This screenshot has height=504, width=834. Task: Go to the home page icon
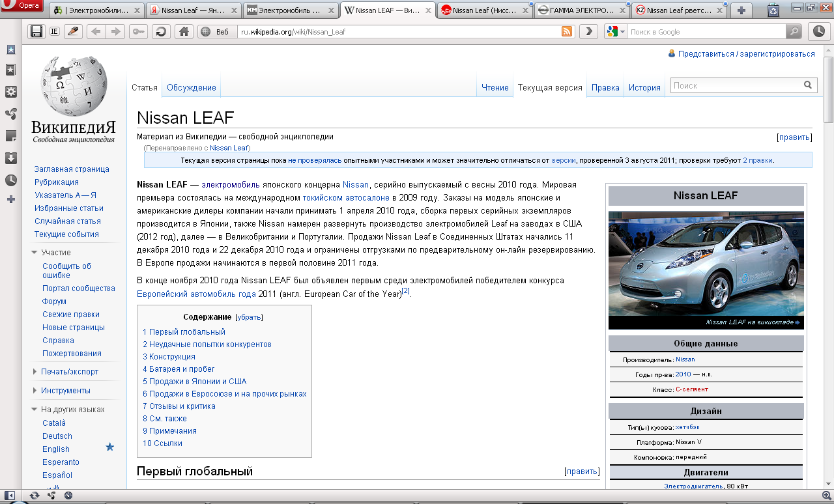pos(184,31)
